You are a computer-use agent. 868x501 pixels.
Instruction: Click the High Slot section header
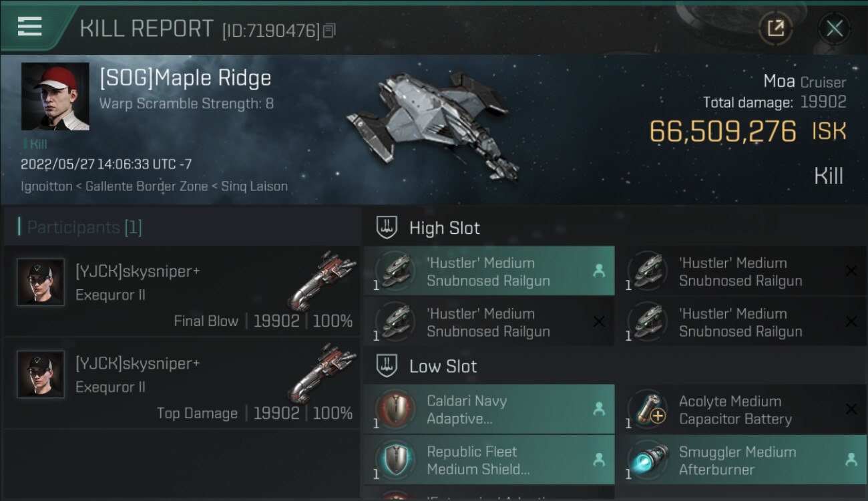444,228
